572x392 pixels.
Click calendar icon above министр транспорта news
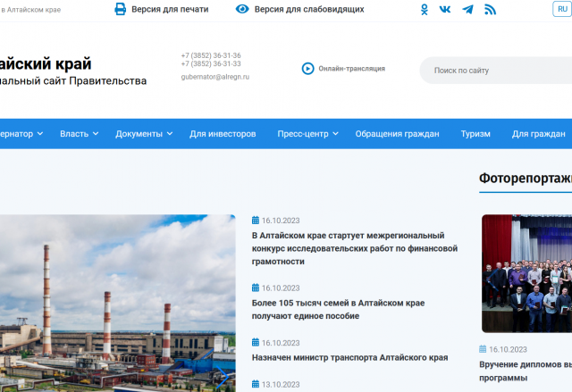point(256,343)
